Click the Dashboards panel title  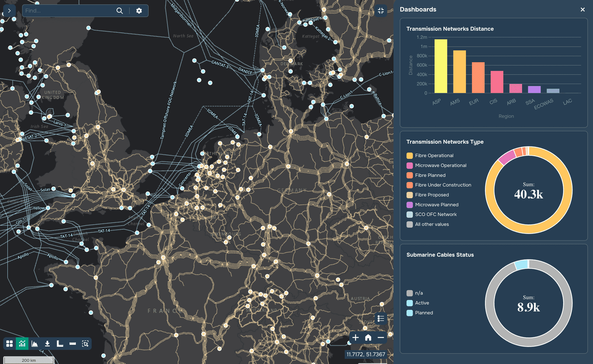coord(418,9)
